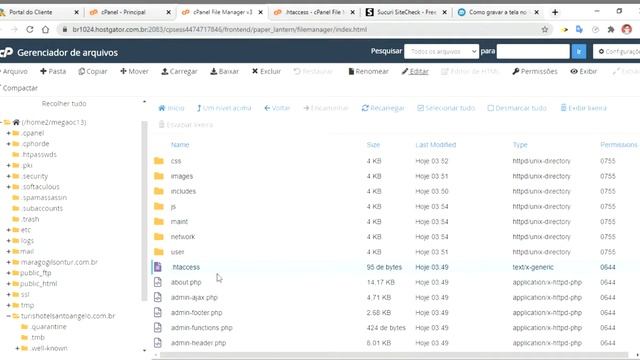
Task: Sort by the Type column header
Action: pyautogui.click(x=520, y=145)
